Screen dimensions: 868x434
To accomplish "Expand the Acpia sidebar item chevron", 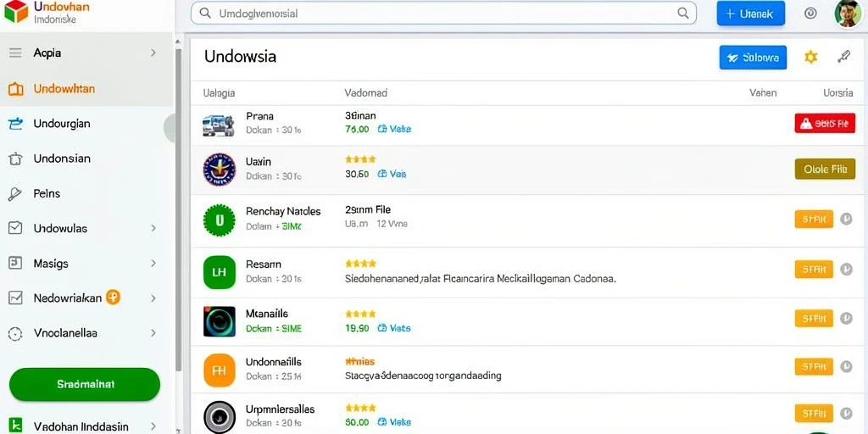I will coord(153,53).
